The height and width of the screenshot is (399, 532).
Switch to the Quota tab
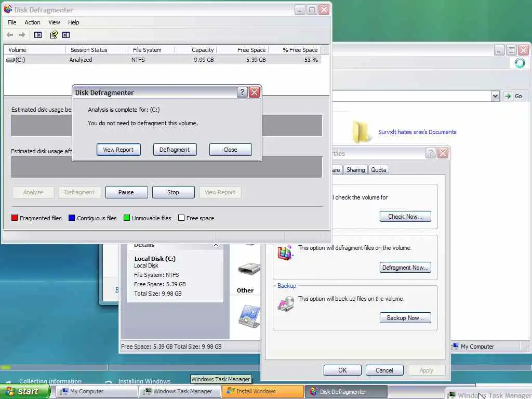(378, 170)
